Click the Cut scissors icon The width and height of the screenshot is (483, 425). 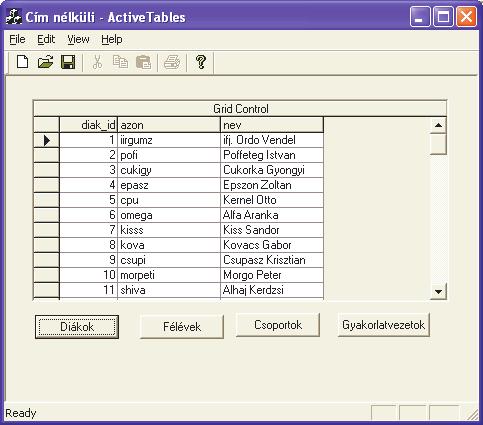point(97,62)
